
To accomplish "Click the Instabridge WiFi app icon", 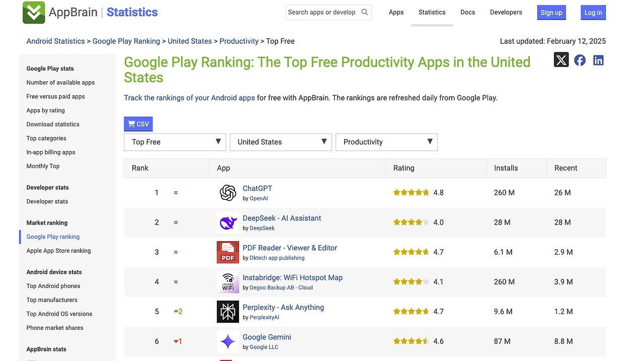I will pos(228,282).
